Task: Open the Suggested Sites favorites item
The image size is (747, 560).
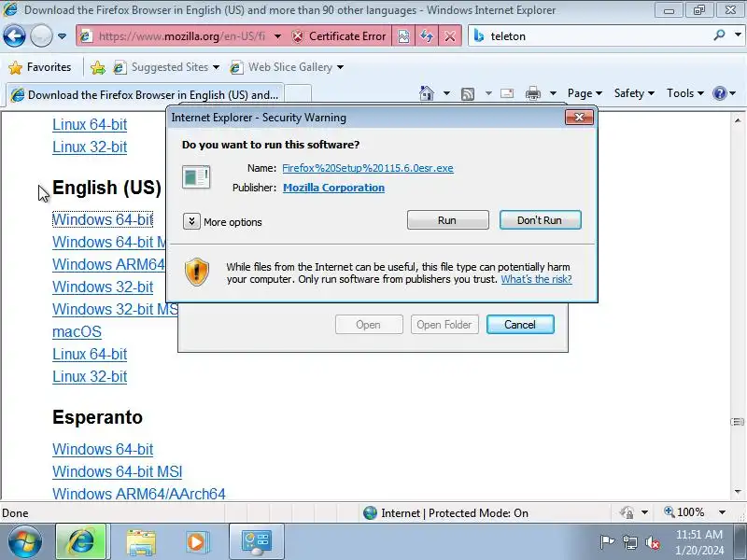Action: pos(166,67)
